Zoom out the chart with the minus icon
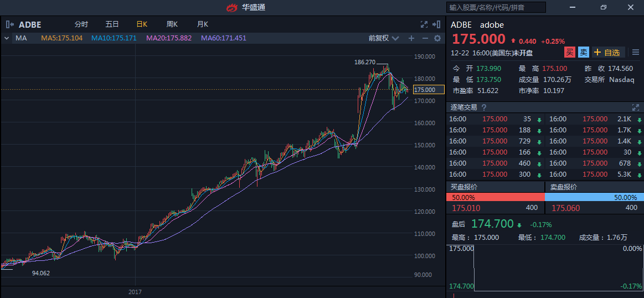644x298 pixels. (x=425, y=38)
